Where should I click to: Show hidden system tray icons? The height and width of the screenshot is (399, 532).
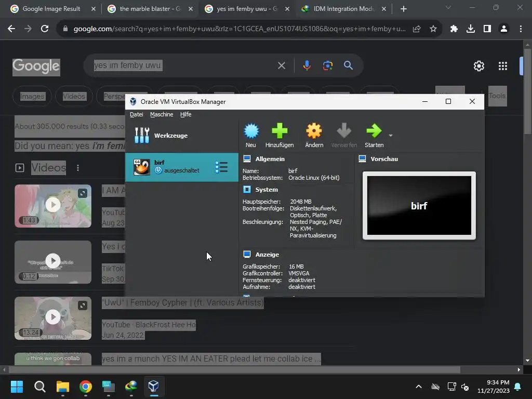point(419,387)
